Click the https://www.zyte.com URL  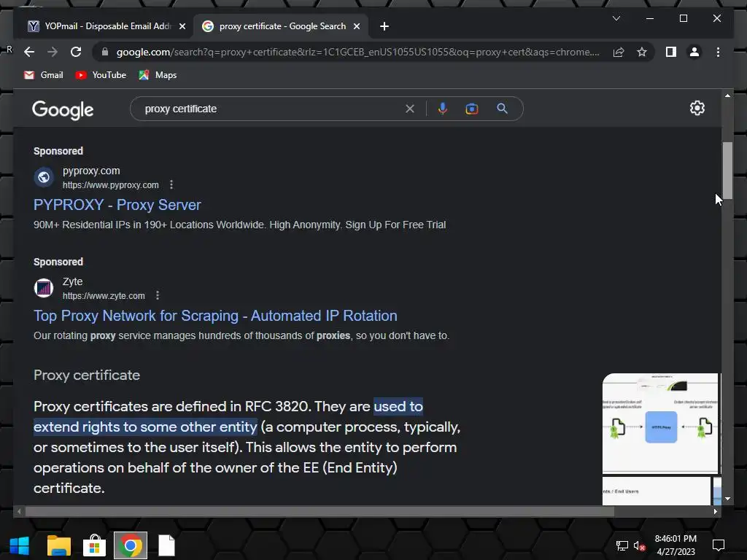[104, 296]
